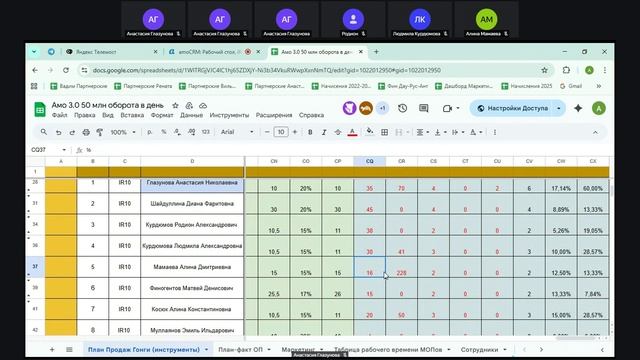The width and height of the screenshot is (640, 360).
Task: Click the +1 collaborators badge
Action: tap(382, 108)
